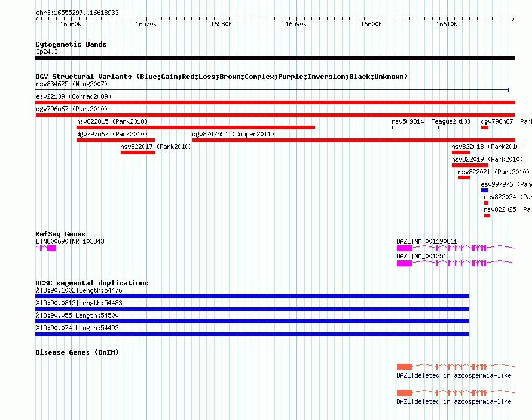Viewport: 532px width, 420px height.
Task: Open the Cytogenetic Bands track title
Action: tap(71, 44)
